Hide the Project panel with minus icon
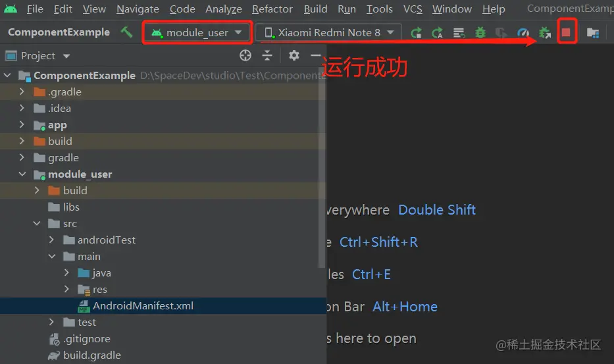 tap(316, 56)
